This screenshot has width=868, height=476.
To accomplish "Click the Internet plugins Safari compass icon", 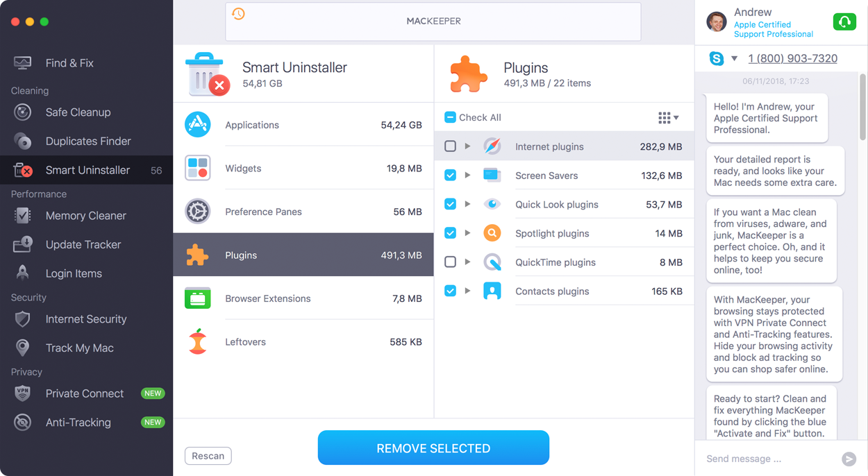I will 492,146.
